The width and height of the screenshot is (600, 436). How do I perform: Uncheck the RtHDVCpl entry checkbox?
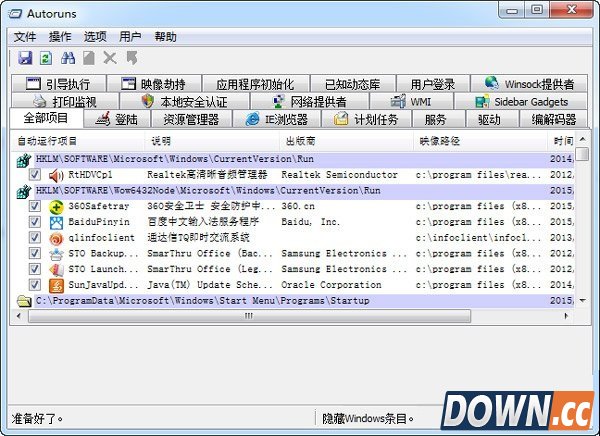pos(34,175)
